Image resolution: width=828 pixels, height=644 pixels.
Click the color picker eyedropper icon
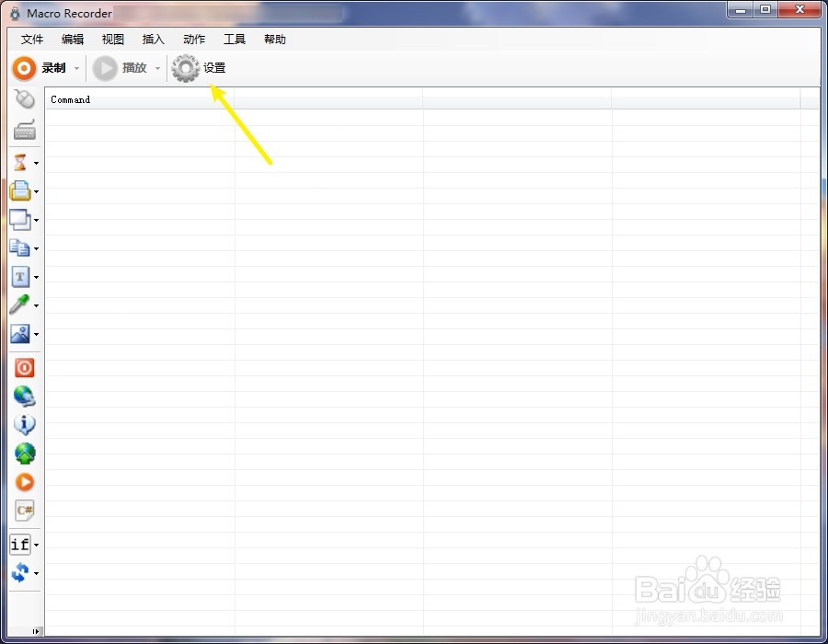(x=20, y=305)
